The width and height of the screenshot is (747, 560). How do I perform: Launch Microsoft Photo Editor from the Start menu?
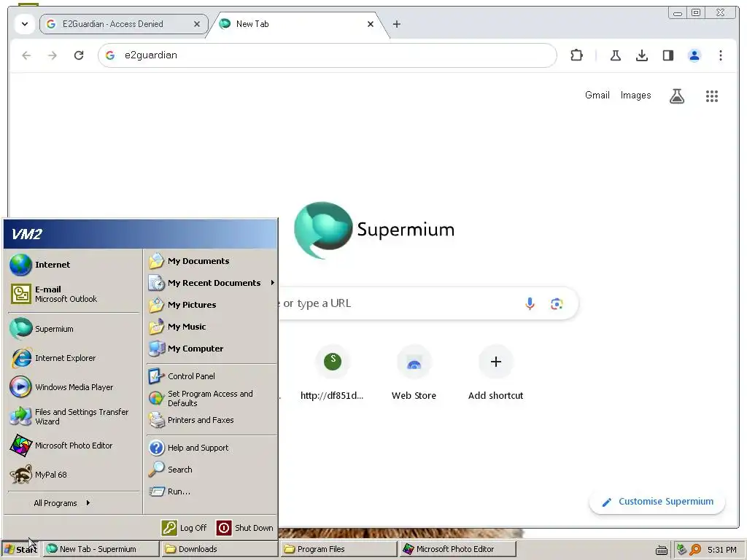point(73,446)
